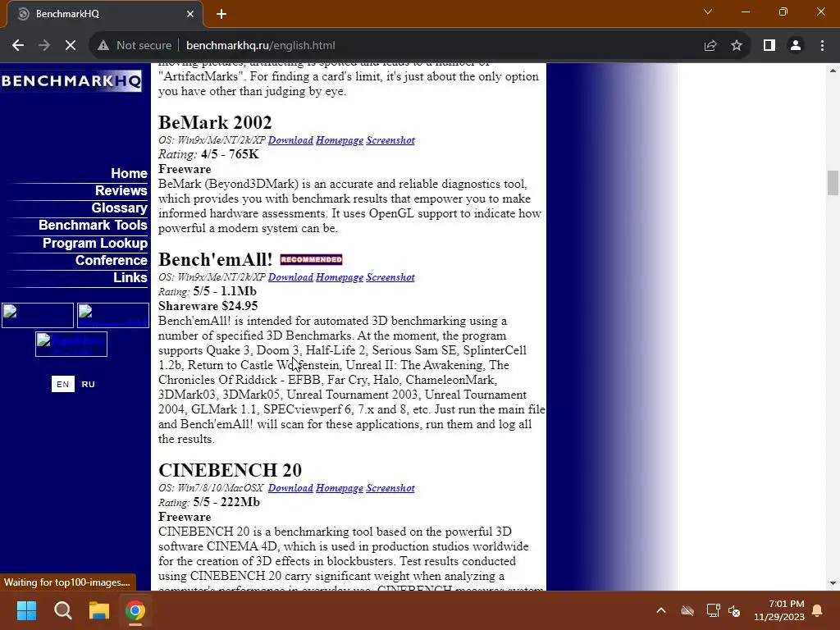The height and width of the screenshot is (630, 840).
Task: View CINEBENCH 20 Screenshot link
Action: 390,488
